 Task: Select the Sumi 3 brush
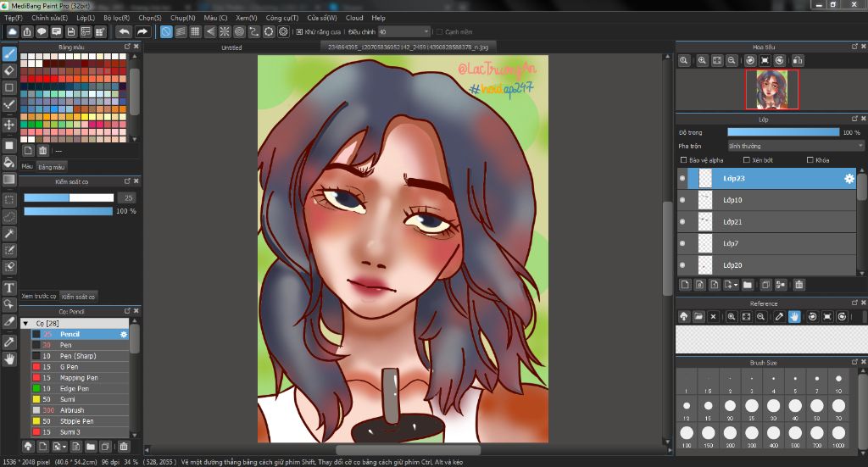tap(80, 432)
